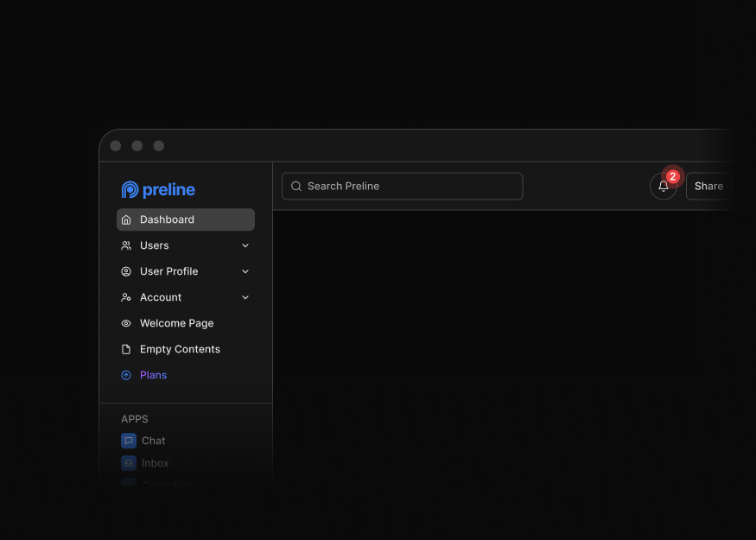Select the Account menu item
This screenshot has width=756, height=540.
click(186, 297)
